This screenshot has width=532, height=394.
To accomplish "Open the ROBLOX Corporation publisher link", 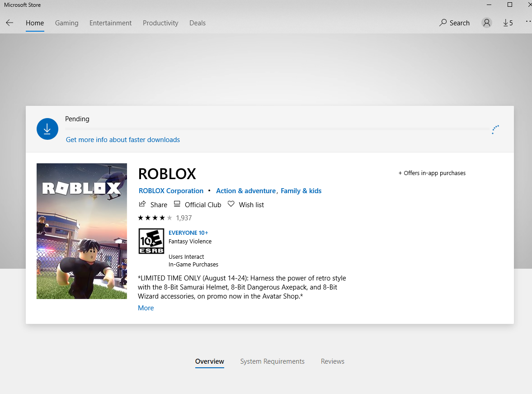I will point(171,191).
